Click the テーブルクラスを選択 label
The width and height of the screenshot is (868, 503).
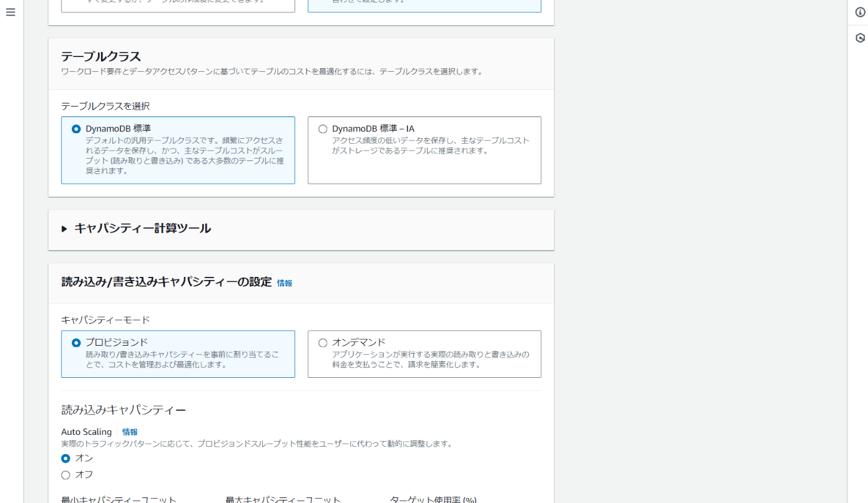(x=105, y=107)
